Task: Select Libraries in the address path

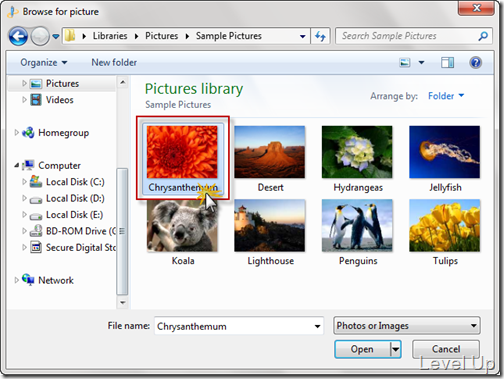Action: point(110,36)
